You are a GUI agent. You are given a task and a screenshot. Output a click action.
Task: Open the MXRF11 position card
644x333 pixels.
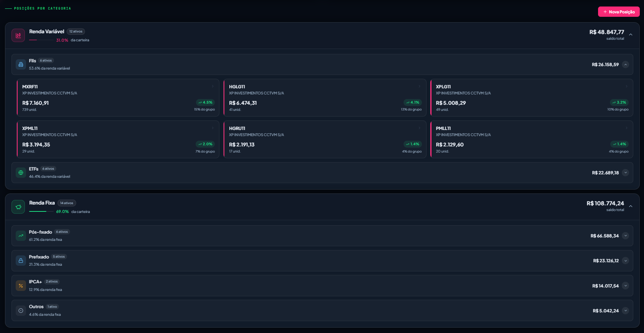click(x=118, y=97)
